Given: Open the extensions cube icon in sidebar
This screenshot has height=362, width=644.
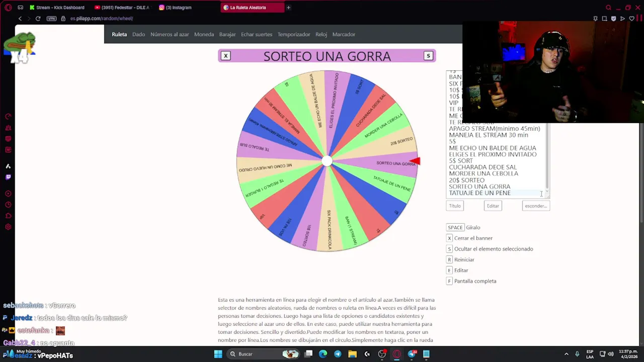Looking at the screenshot, I should click(x=8, y=216).
